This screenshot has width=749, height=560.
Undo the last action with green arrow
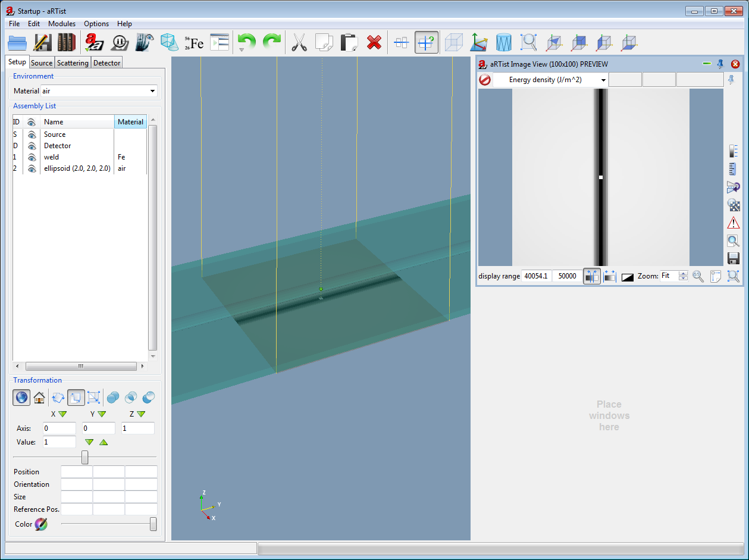pos(246,43)
